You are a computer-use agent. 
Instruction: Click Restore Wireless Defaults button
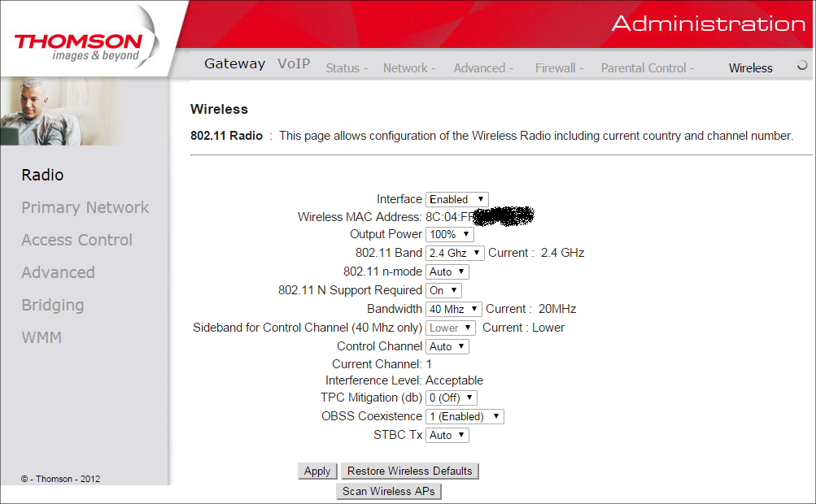[x=409, y=471]
